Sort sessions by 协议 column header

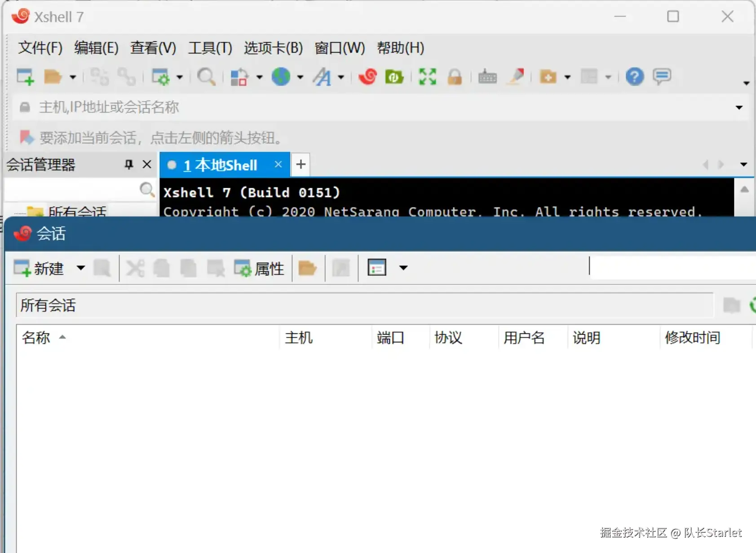[464, 337]
